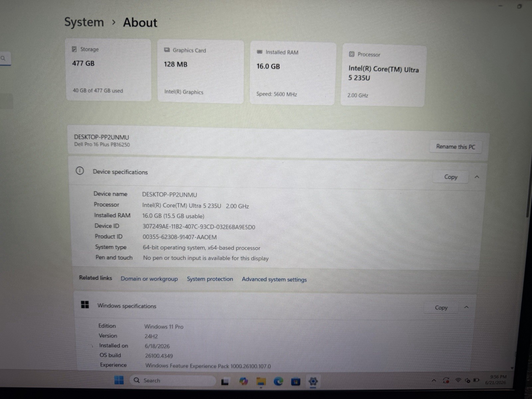Select the 128 MB graphics value

(175, 64)
